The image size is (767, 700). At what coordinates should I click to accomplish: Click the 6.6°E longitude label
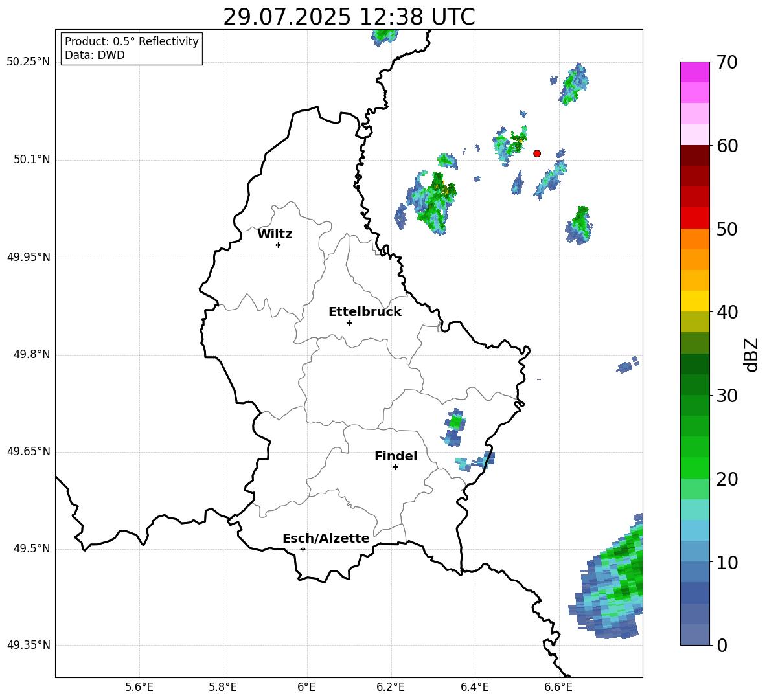[x=558, y=687]
